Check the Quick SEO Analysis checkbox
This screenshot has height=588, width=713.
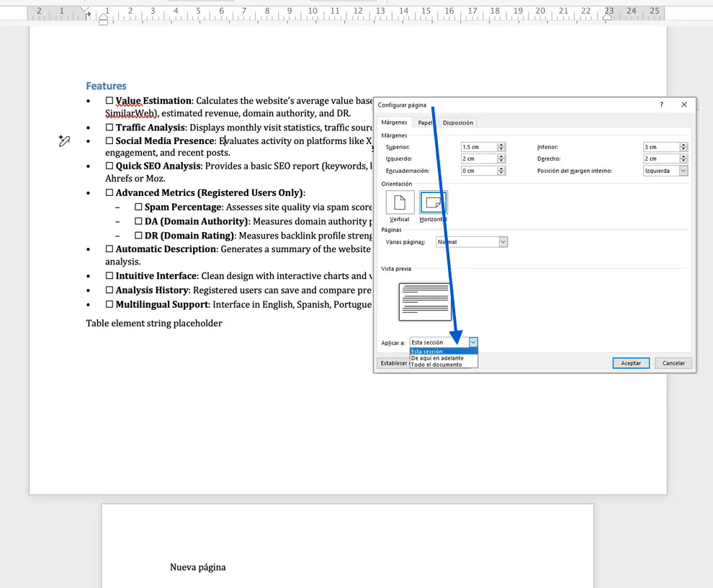109,166
